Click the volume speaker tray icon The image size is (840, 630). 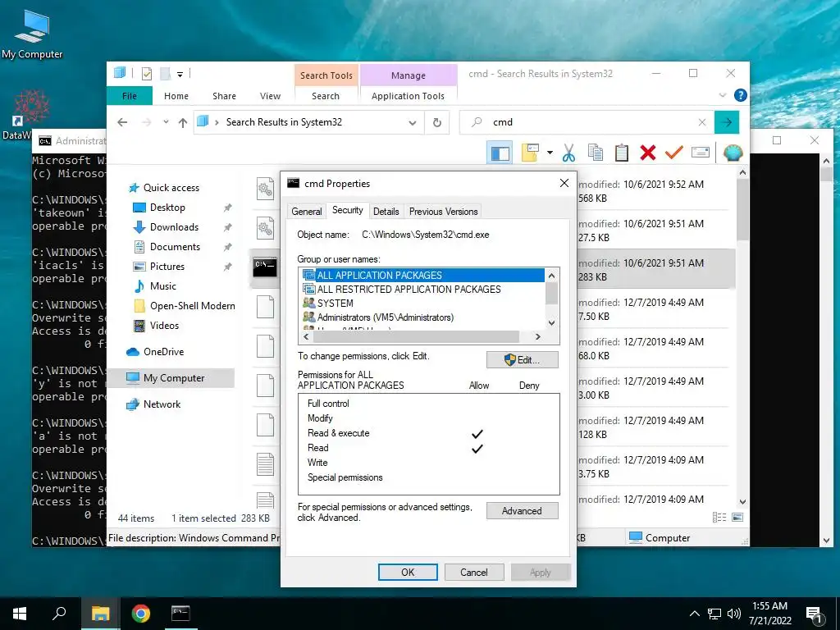point(734,614)
